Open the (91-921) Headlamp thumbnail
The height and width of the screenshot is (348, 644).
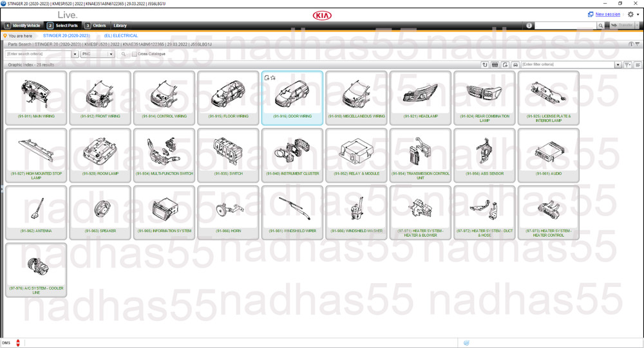pos(421,98)
